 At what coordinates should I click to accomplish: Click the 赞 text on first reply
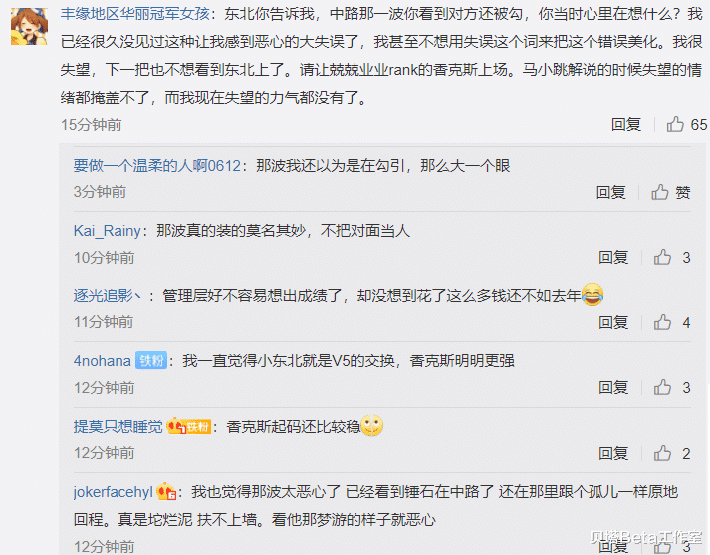(x=683, y=193)
